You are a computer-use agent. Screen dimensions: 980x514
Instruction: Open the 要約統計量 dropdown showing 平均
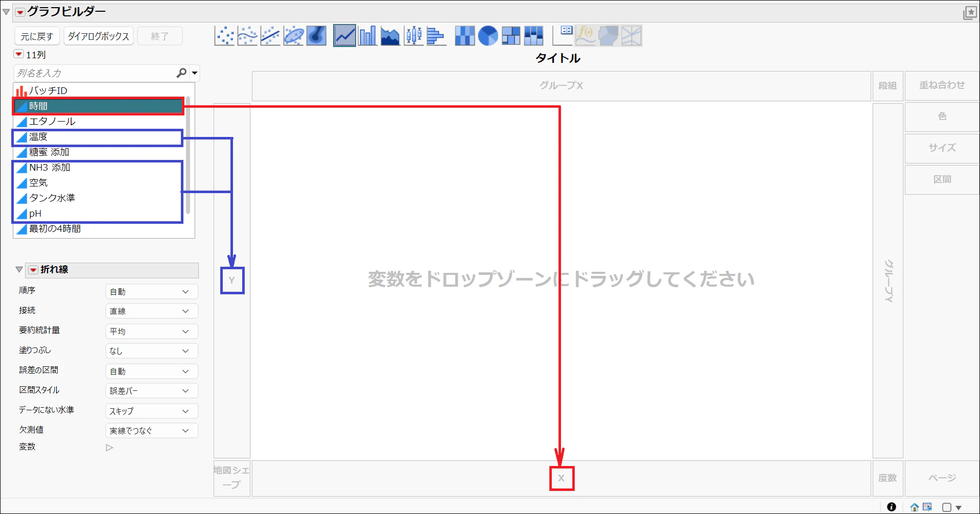click(152, 331)
